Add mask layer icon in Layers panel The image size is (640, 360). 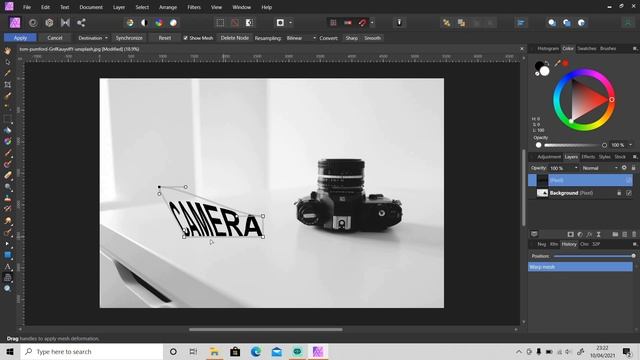click(571, 234)
